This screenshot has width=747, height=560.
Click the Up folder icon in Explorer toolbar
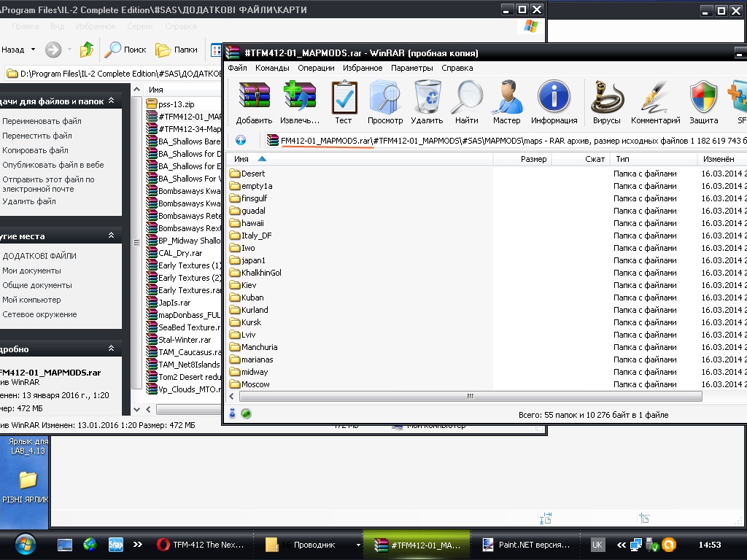(x=87, y=50)
